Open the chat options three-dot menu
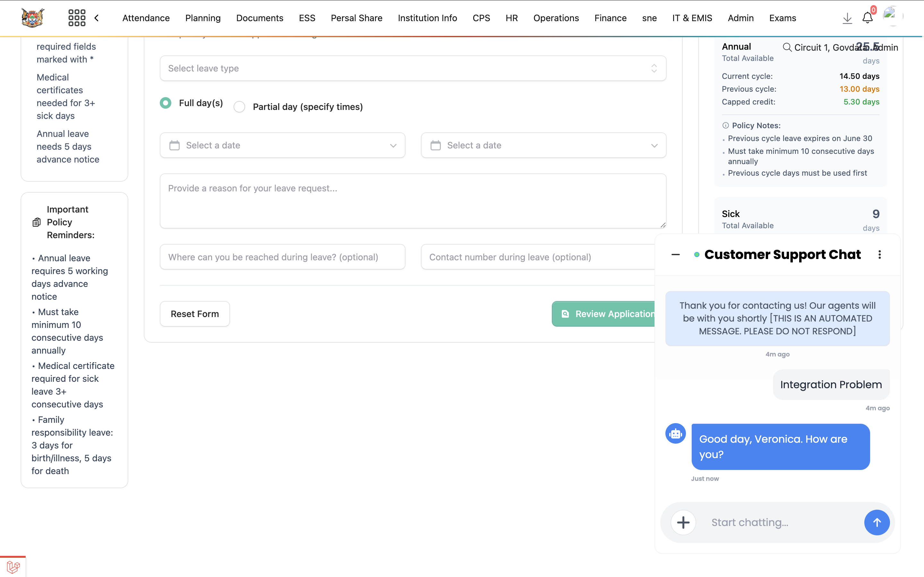This screenshot has width=924, height=577. coord(879,255)
